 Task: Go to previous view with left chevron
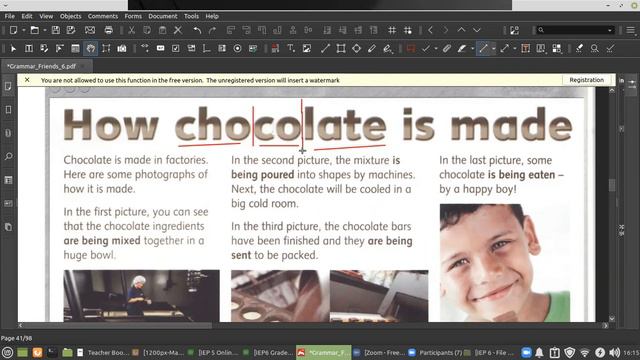(x=430, y=30)
